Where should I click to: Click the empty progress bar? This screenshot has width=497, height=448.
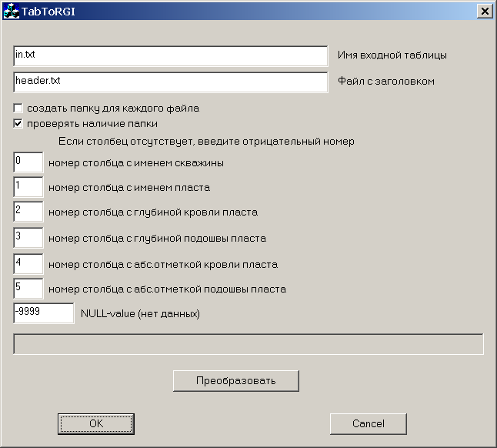pyautogui.click(x=248, y=343)
